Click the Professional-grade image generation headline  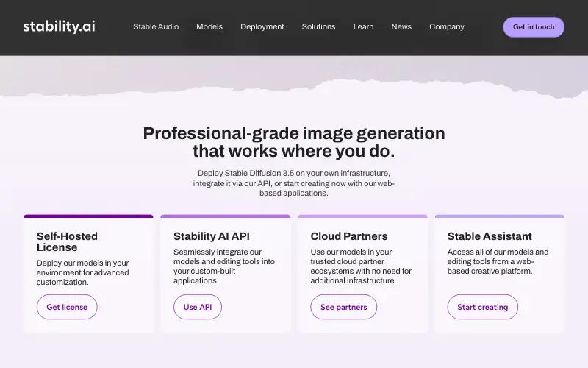294,142
